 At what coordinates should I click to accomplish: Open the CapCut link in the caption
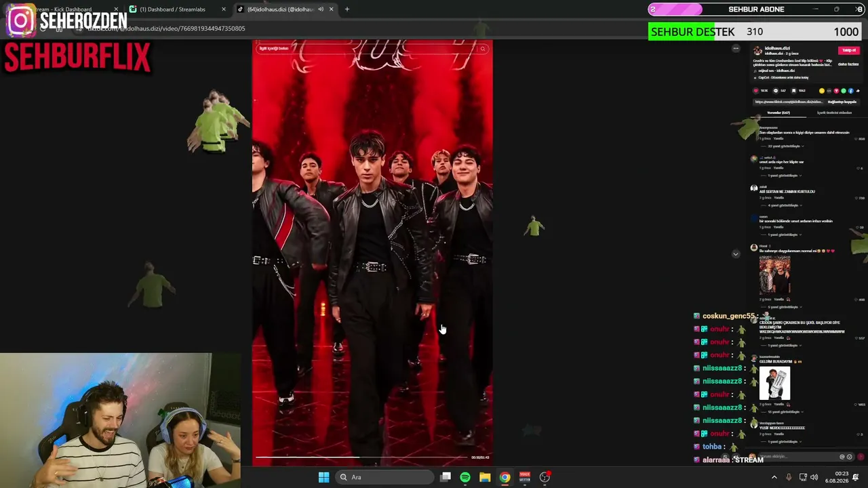click(x=783, y=77)
